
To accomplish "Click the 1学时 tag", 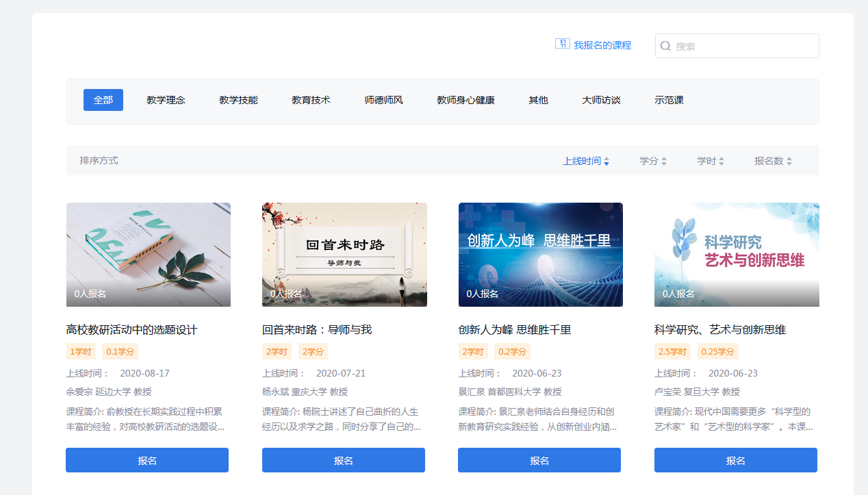I will pyautogui.click(x=81, y=352).
